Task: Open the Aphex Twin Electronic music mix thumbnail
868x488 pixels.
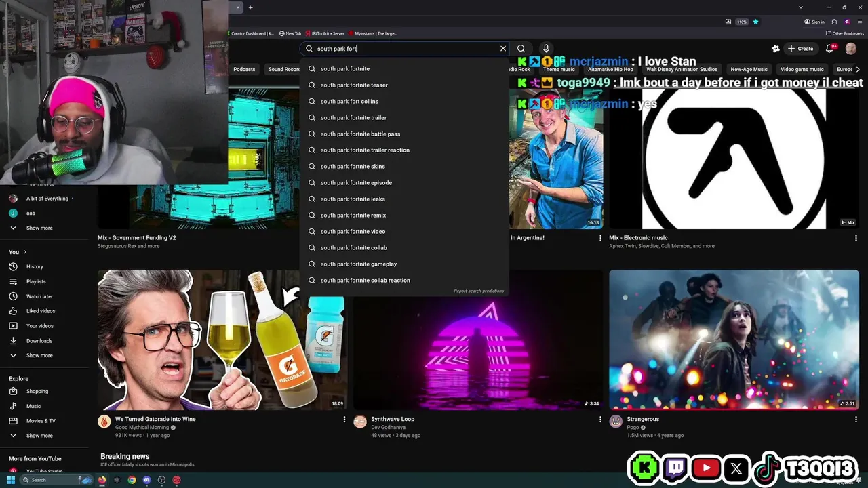Action: point(734,159)
